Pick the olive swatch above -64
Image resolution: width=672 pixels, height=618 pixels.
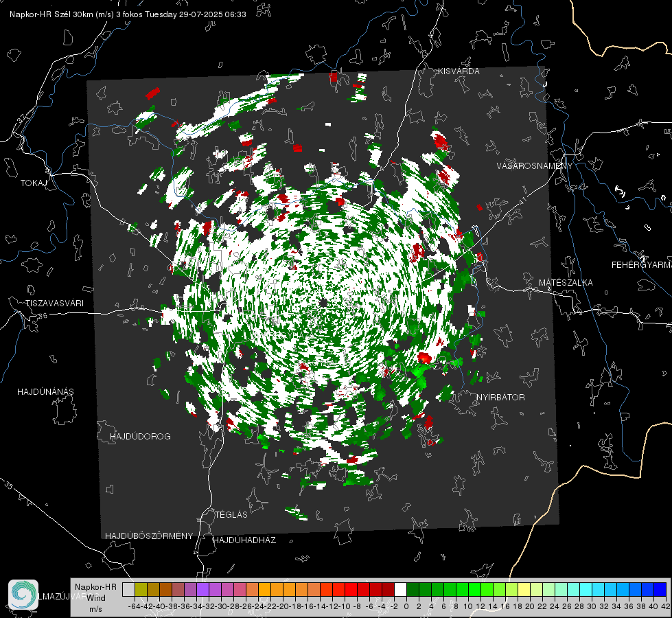pyautogui.click(x=141, y=589)
